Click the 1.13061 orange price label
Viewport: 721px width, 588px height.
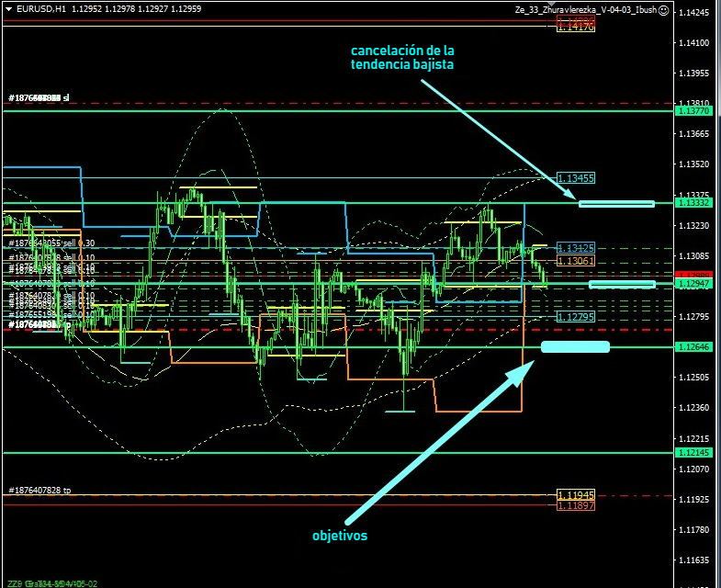(x=576, y=262)
